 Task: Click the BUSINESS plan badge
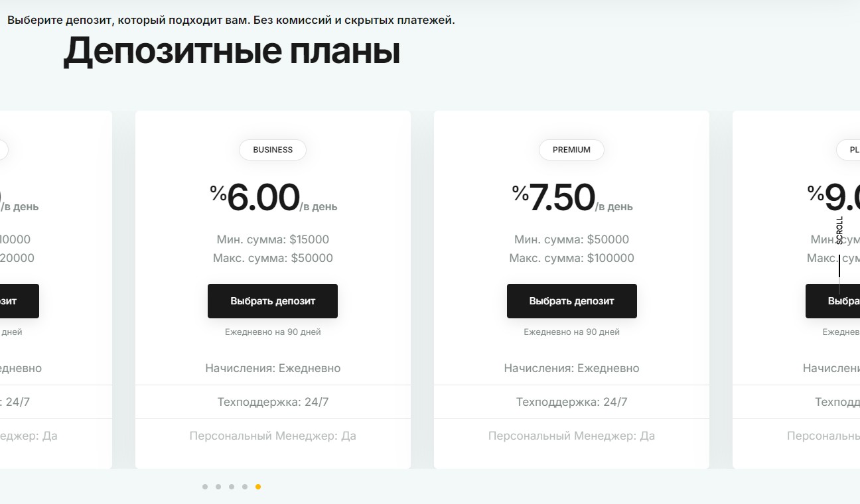pos(273,150)
